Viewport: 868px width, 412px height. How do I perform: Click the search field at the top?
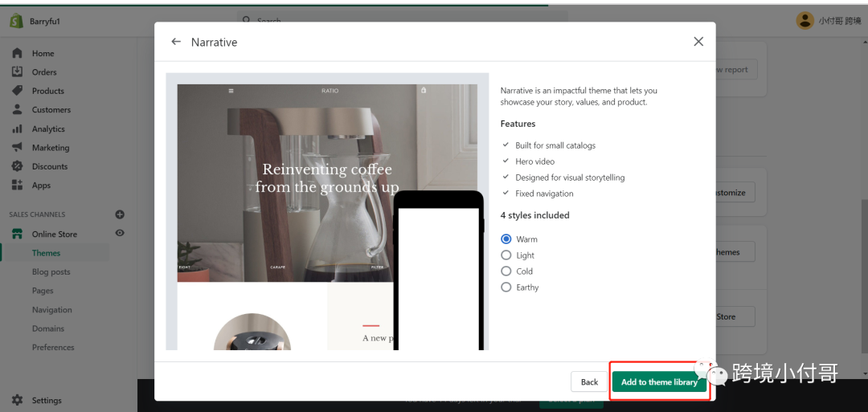pyautogui.click(x=403, y=20)
